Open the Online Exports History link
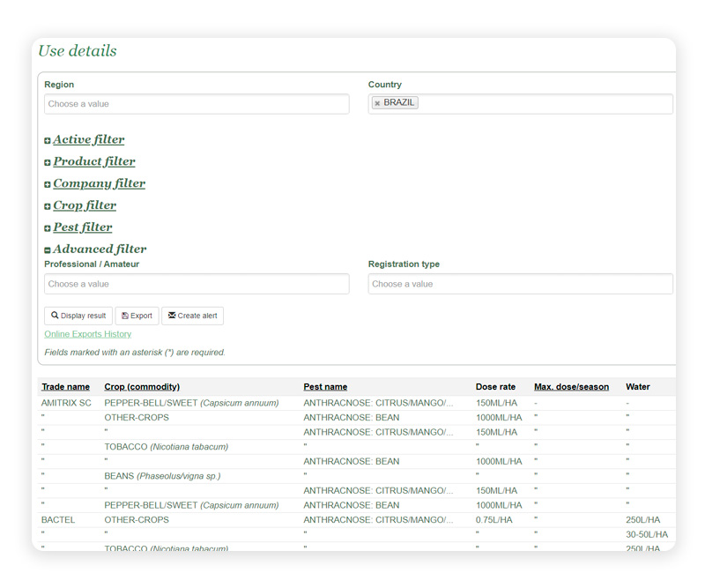The image size is (705, 588). point(87,334)
